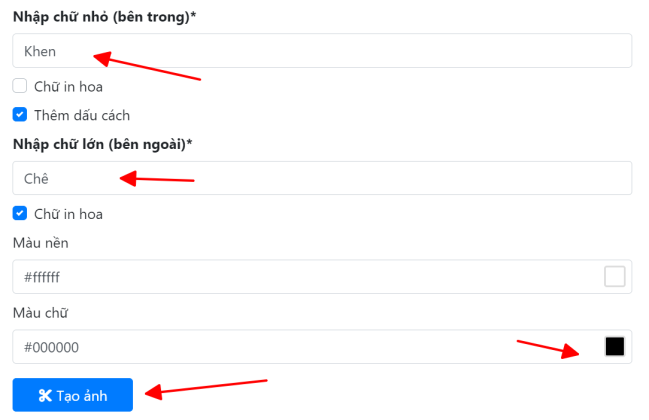The width and height of the screenshot is (649, 420).
Task: Focus the small text field showing Khen
Action: [322, 50]
